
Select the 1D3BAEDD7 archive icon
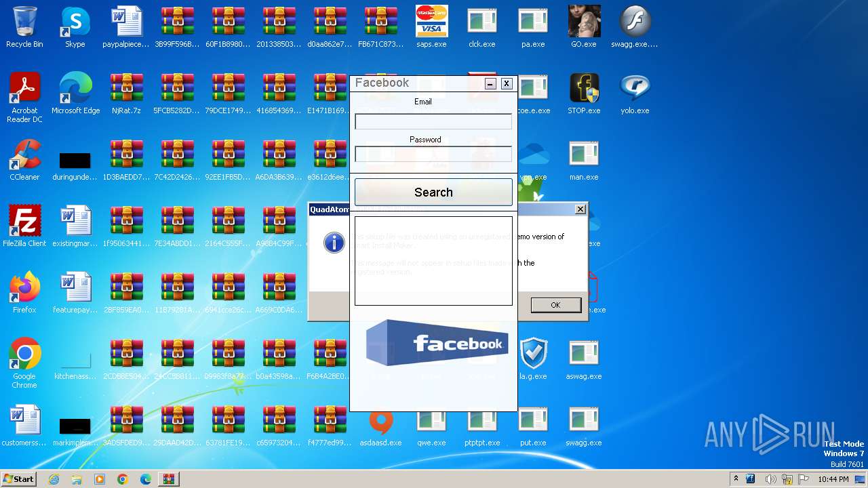pos(126,160)
